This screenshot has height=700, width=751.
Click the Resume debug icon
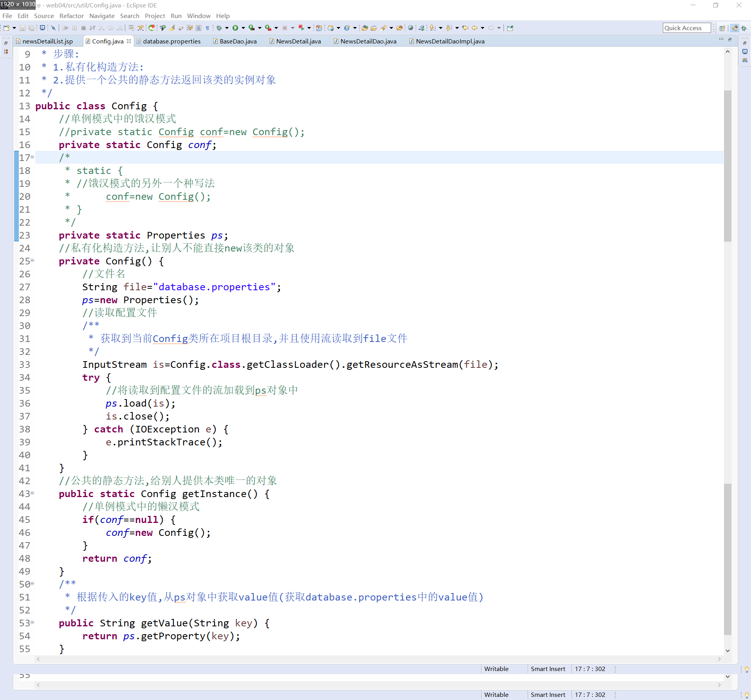pyautogui.click(x=65, y=28)
